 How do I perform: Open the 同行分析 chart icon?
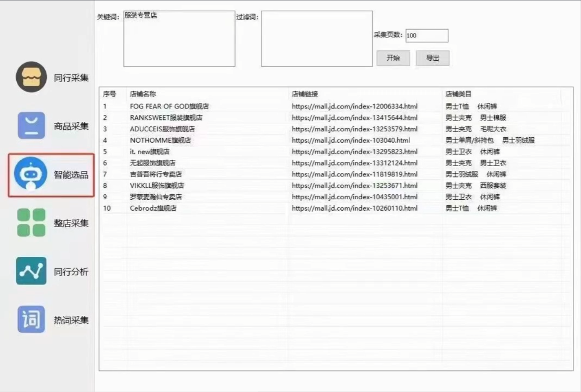coord(31,271)
